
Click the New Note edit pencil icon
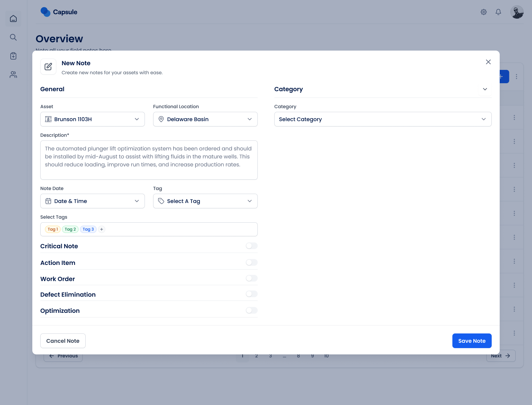click(x=48, y=67)
